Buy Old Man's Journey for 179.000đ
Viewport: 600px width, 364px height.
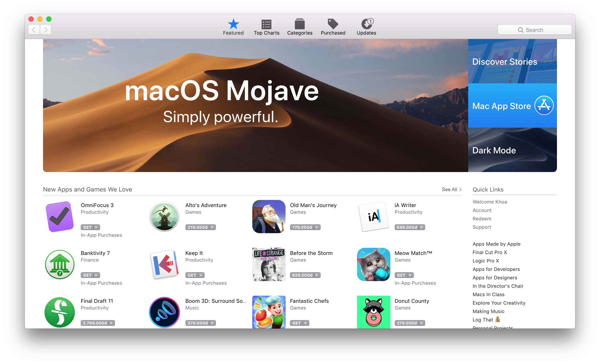coord(302,227)
